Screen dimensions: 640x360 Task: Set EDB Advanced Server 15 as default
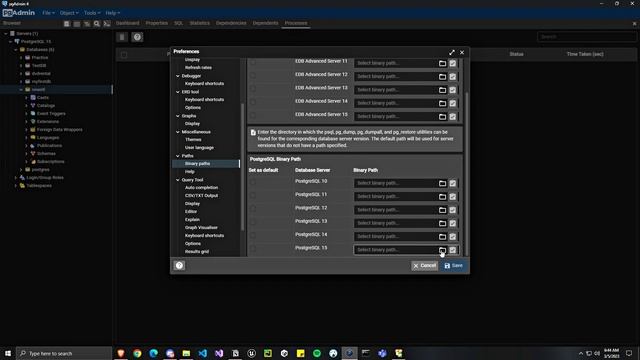tap(253, 116)
